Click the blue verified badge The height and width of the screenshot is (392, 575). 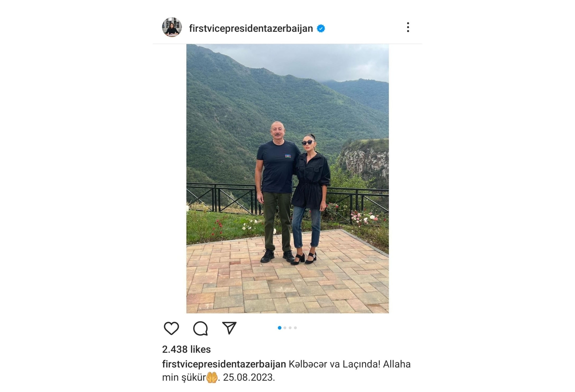point(321,28)
